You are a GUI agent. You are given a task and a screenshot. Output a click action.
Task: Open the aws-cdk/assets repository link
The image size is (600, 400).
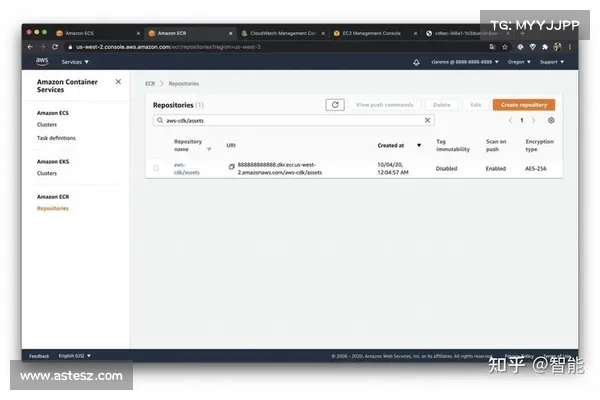(x=186, y=168)
